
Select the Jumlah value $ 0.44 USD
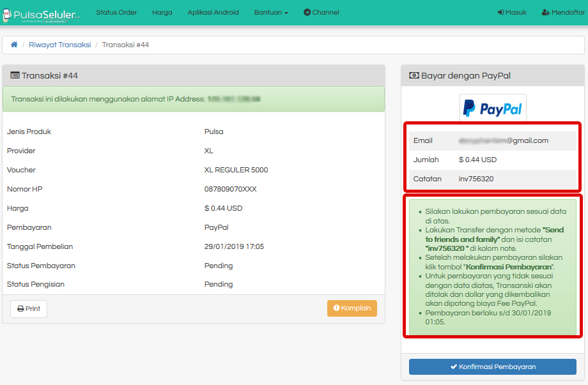[x=477, y=160]
